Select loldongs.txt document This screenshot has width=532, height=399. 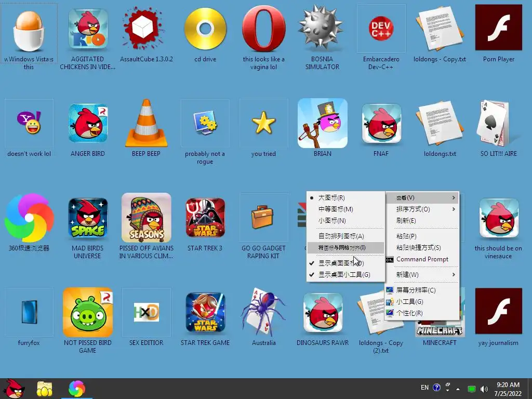(440, 124)
